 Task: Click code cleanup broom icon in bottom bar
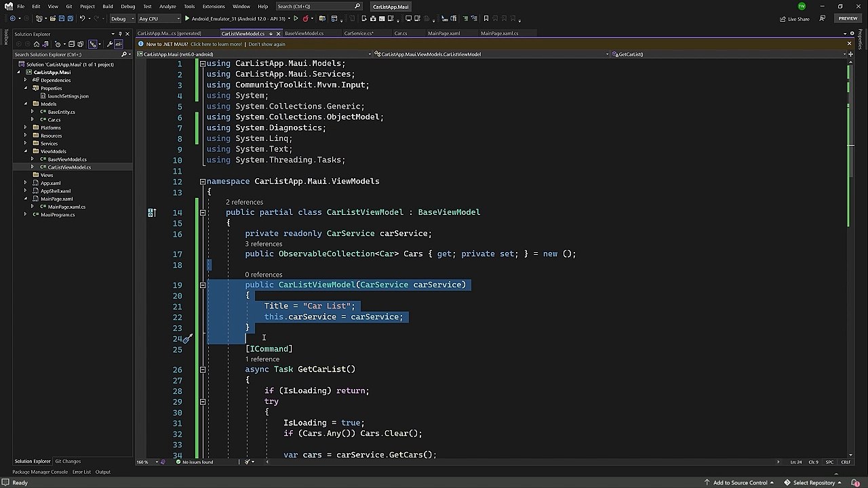click(249, 462)
